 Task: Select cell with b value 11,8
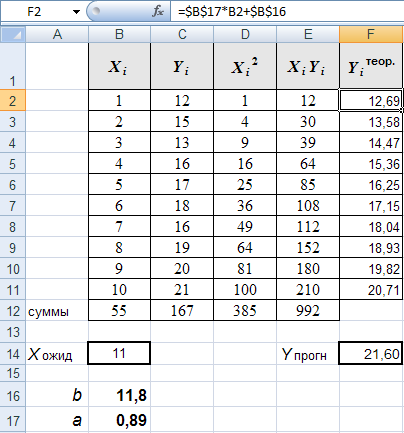[x=119, y=395]
